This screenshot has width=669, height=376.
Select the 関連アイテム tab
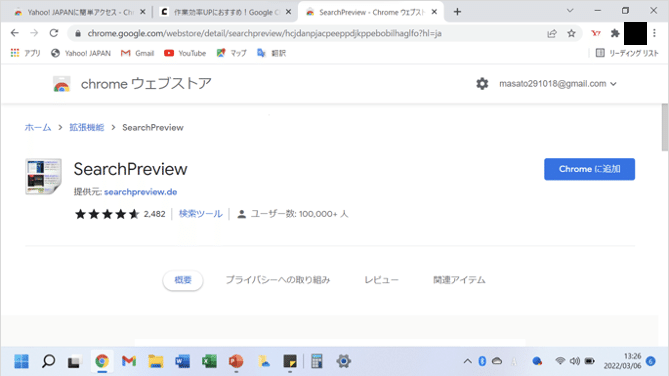(459, 280)
